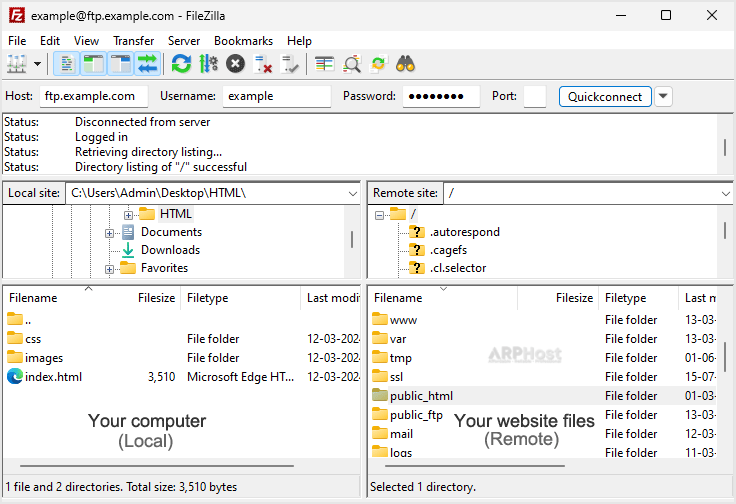Click the Port input field
The height and width of the screenshot is (504, 736).
click(535, 96)
